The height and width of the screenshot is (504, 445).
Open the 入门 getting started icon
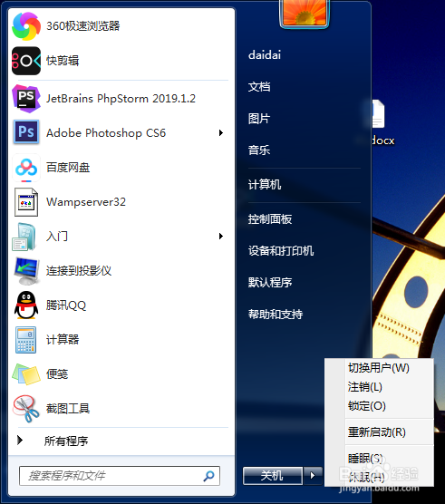[x=24, y=237]
